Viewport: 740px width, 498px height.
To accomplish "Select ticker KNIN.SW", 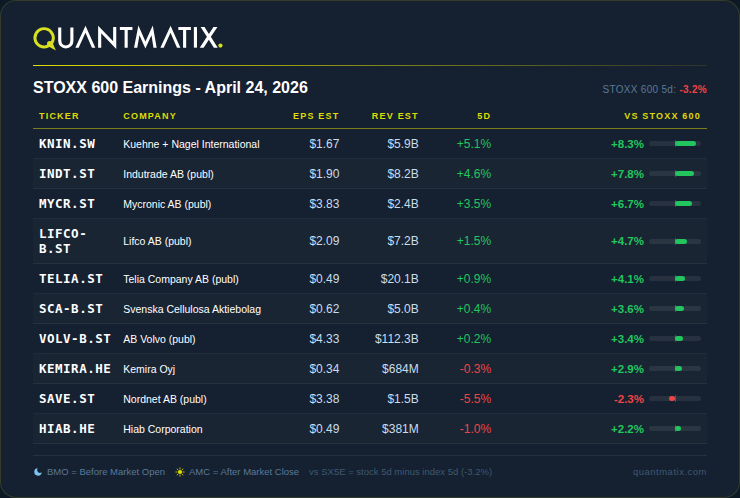I will [x=67, y=144].
